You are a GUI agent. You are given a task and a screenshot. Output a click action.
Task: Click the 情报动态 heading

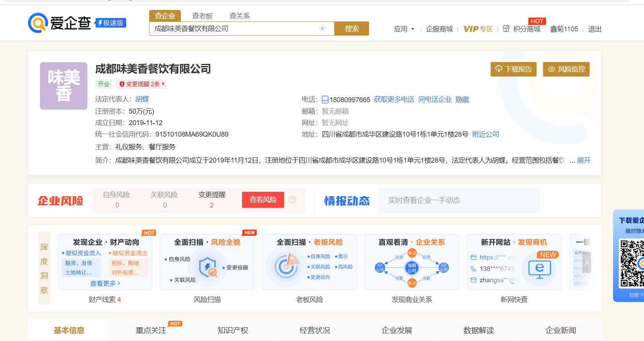347,201
